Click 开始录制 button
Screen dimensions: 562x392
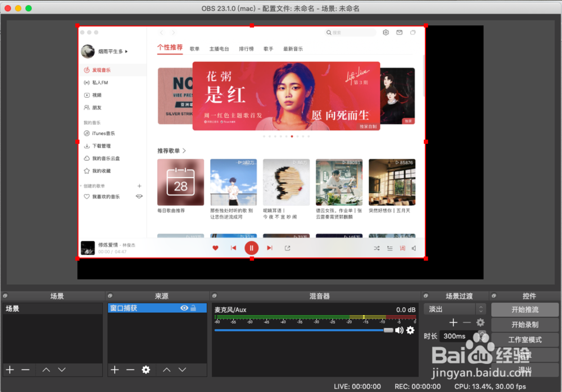[525, 325]
